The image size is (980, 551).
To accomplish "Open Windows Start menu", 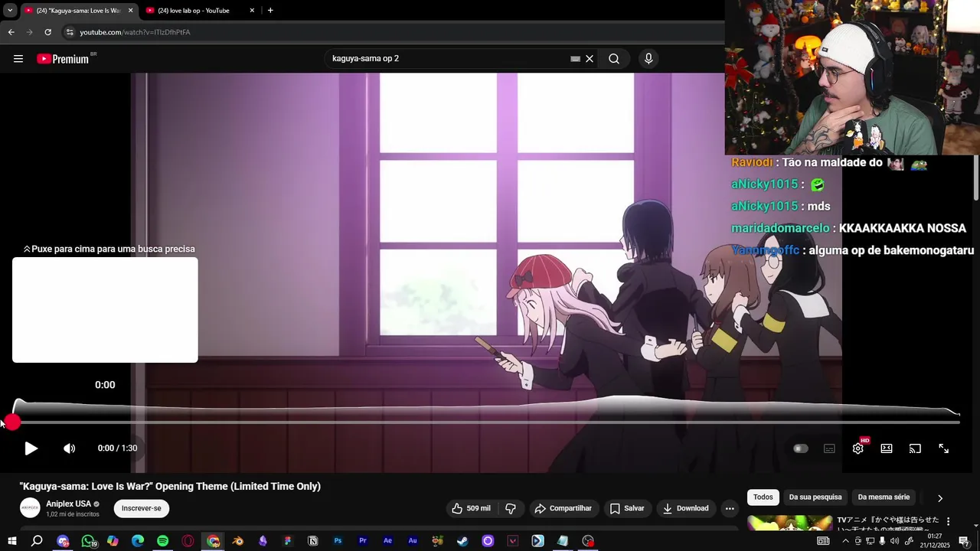I will [x=11, y=541].
